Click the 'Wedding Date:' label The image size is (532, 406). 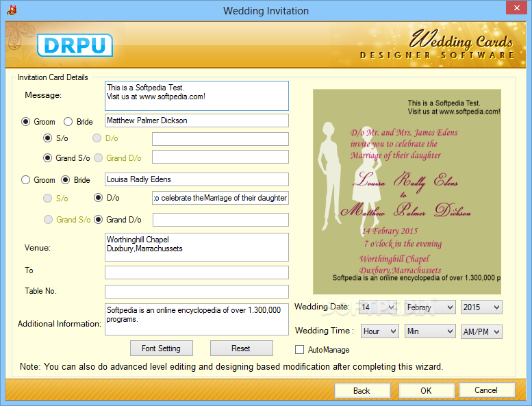click(322, 307)
